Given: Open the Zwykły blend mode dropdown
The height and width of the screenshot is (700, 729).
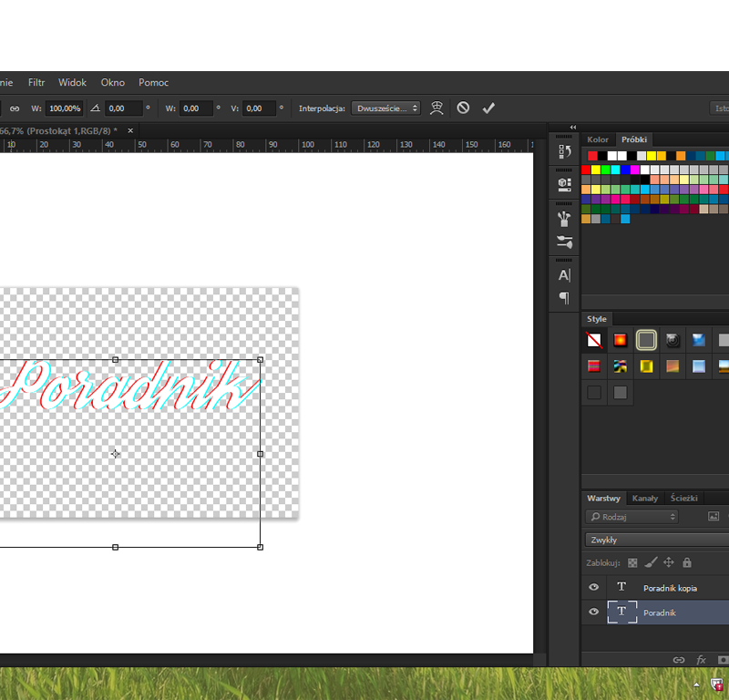Looking at the screenshot, I should click(656, 540).
